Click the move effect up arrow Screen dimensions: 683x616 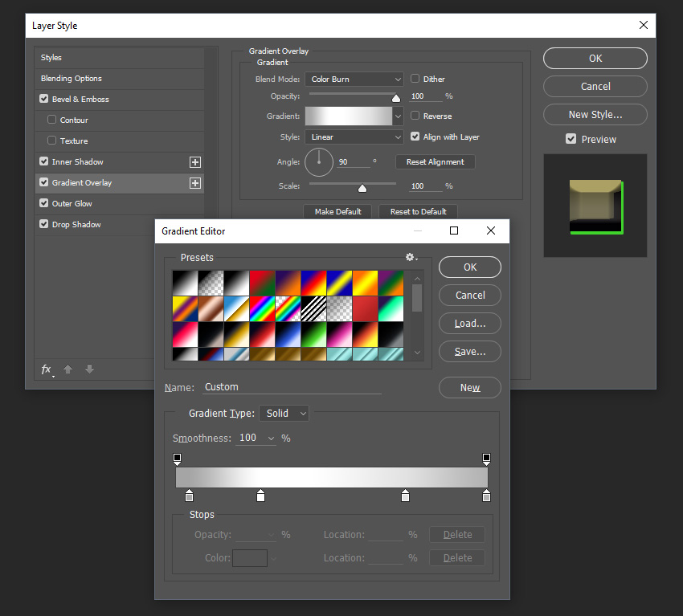click(68, 369)
